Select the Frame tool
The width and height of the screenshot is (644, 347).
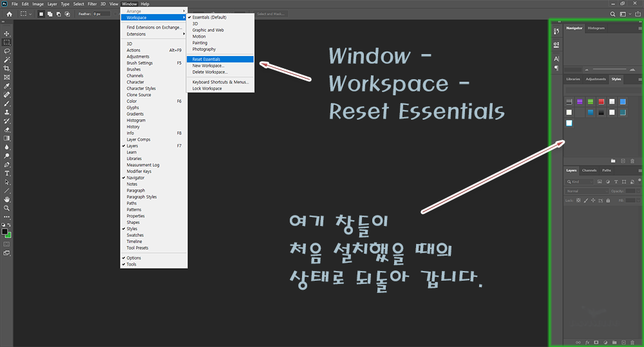(x=6, y=77)
